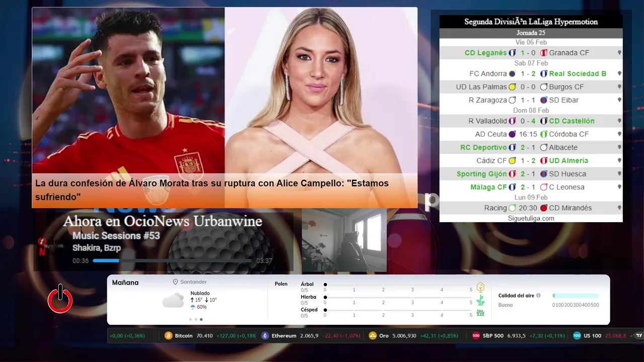Viewport: 644px width, 362px height.
Task: Click the Oro price 5.006,930
Action: click(405, 336)
